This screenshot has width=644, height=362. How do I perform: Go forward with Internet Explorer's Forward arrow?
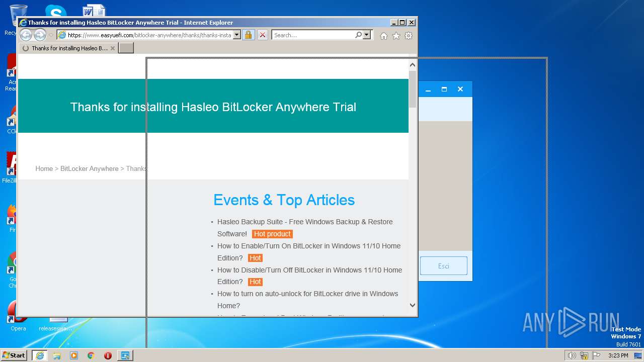point(40,35)
